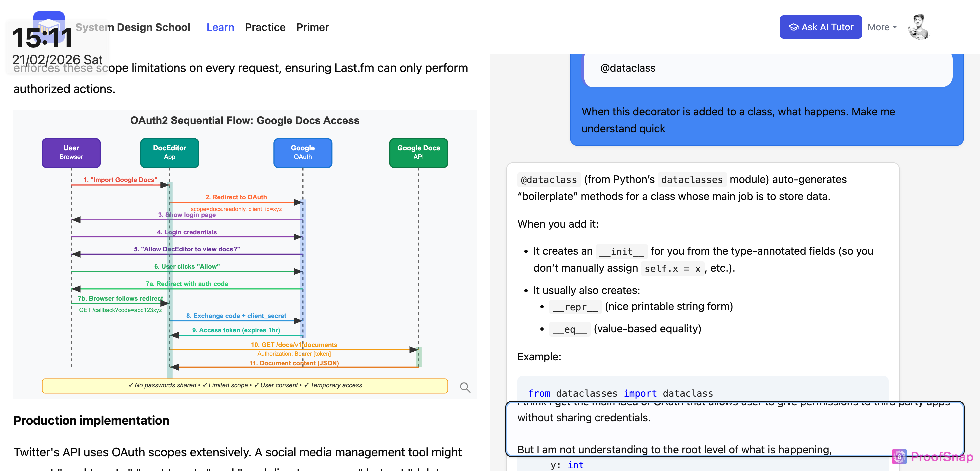Click the '7b. Browser follows redirect' label
The width and height of the screenshot is (980, 471).
point(120,299)
